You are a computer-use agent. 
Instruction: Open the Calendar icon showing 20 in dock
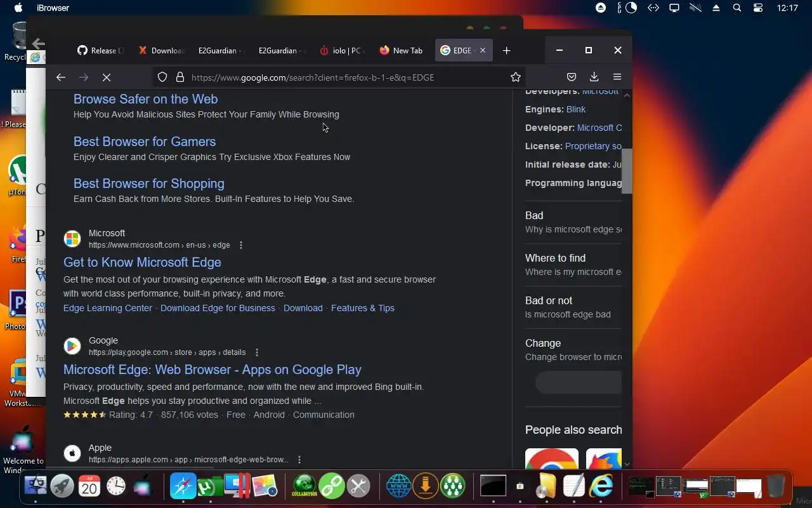click(x=89, y=486)
